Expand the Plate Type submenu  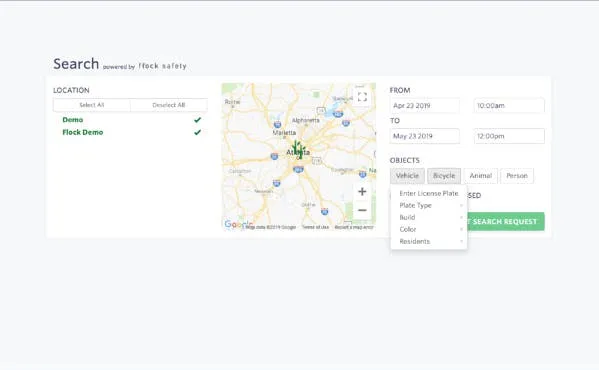429,205
